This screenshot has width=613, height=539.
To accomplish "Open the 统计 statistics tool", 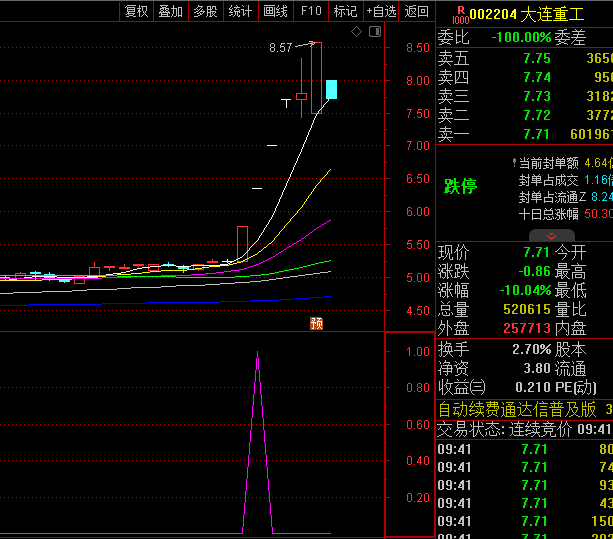I will click(240, 11).
